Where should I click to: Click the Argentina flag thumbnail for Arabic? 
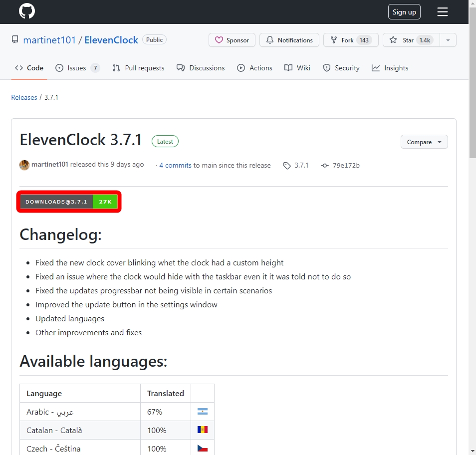202,411
